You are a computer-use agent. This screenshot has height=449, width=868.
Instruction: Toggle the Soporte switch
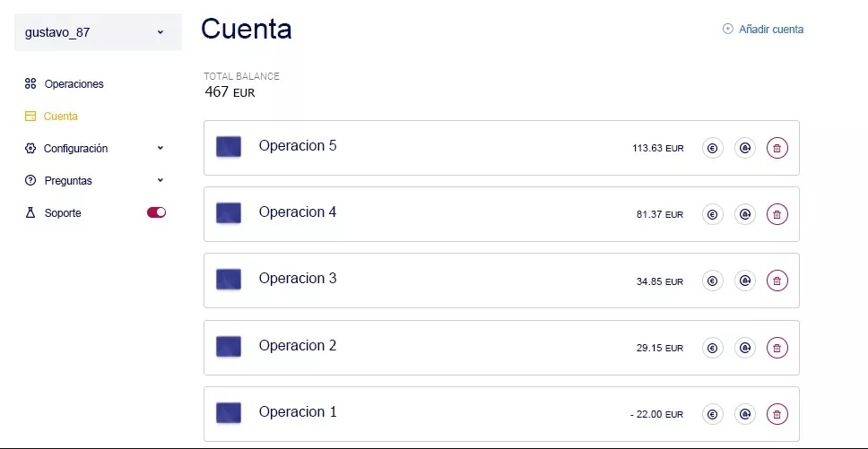coord(156,212)
